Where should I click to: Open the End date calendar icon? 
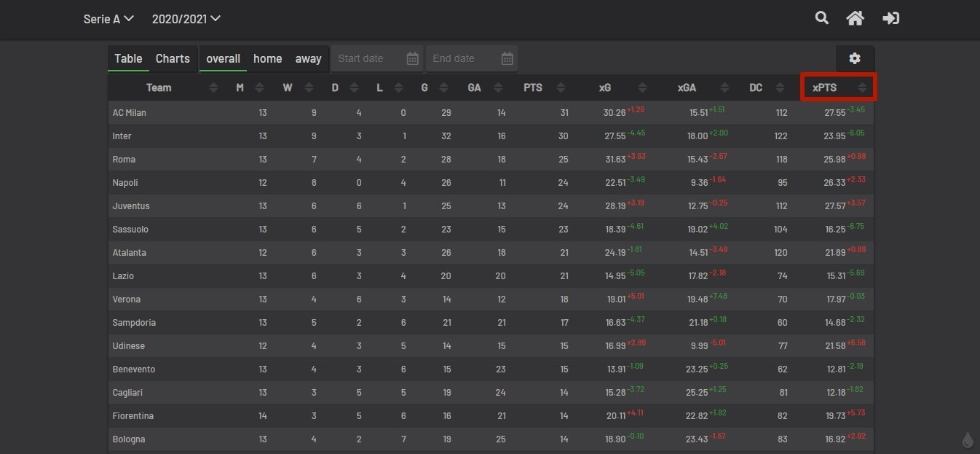507,58
